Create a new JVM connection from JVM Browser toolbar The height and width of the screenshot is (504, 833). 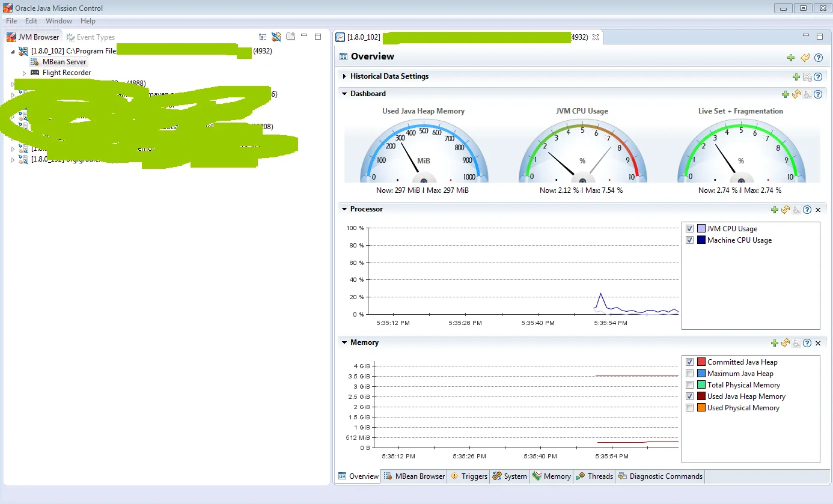(276, 37)
